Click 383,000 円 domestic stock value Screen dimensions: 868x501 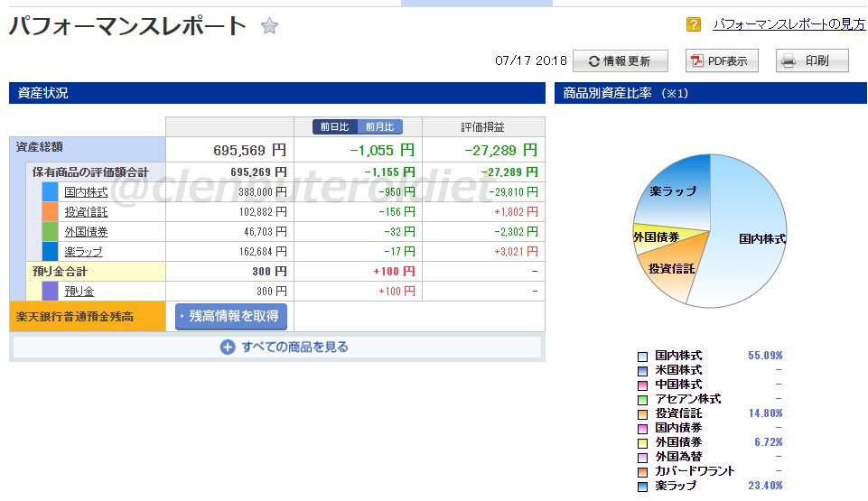(263, 192)
